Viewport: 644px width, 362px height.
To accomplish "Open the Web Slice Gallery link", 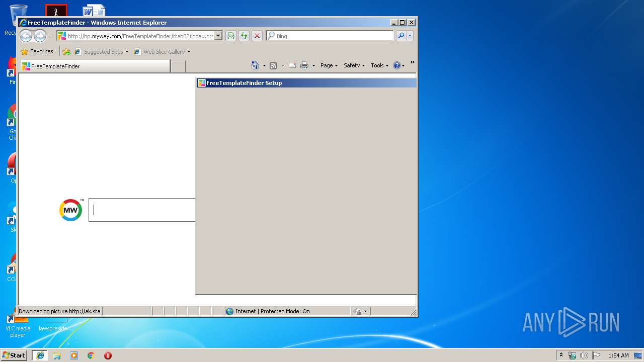I will [162, 51].
